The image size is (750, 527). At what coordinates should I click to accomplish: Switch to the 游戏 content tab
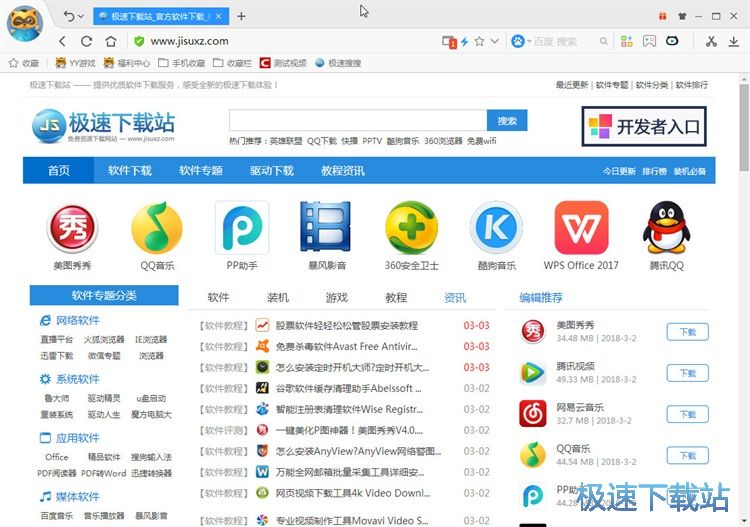point(336,297)
